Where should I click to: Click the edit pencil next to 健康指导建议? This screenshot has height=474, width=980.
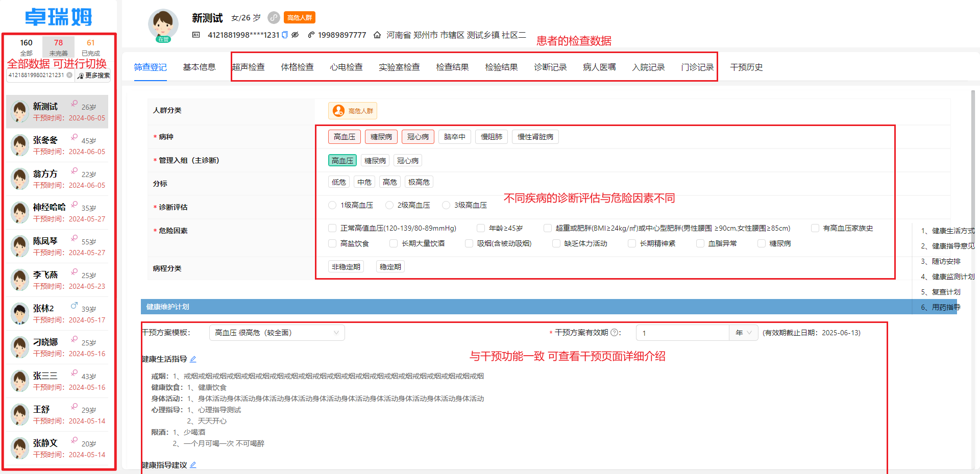click(x=193, y=465)
